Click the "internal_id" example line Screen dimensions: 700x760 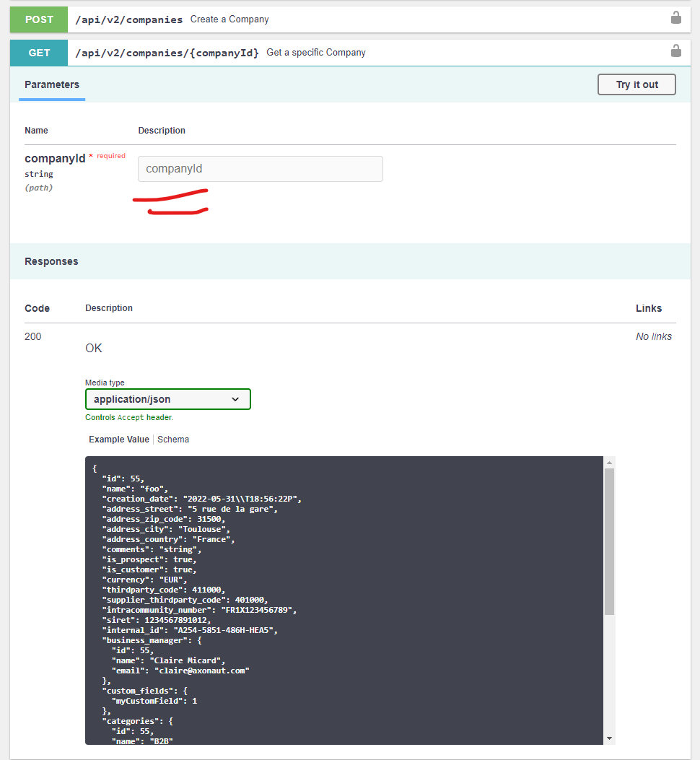click(x=190, y=630)
